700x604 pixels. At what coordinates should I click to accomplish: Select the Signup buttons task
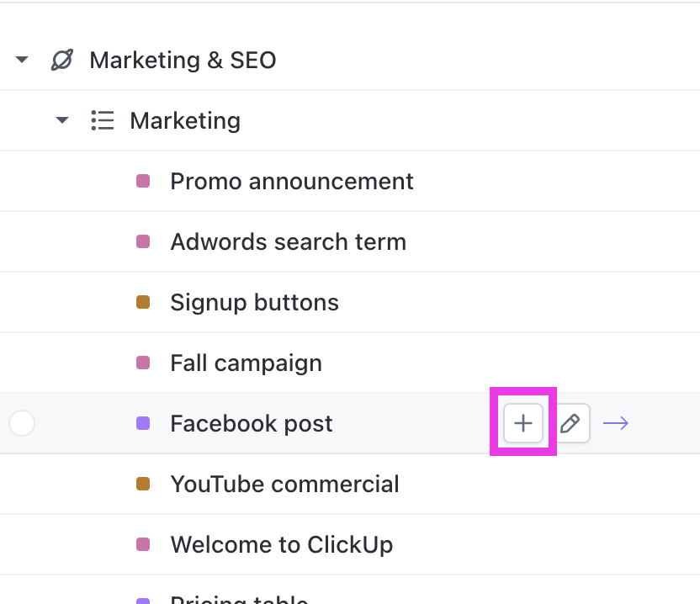click(254, 302)
